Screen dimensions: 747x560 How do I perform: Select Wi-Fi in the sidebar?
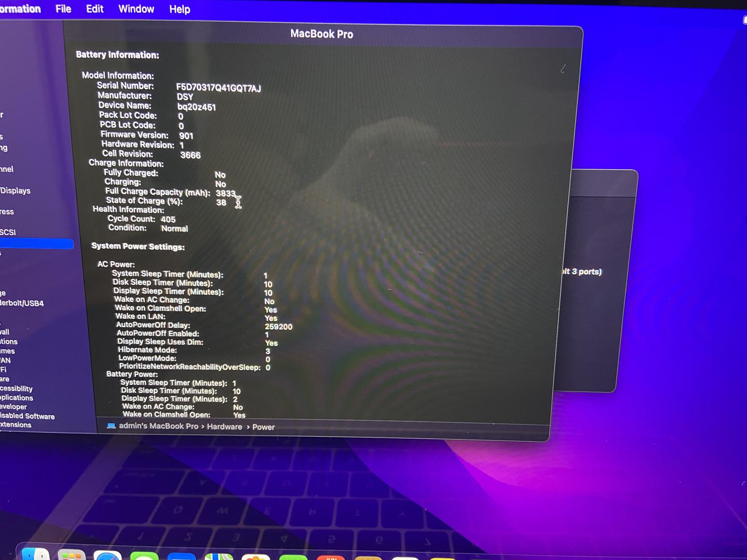[x=3, y=370]
